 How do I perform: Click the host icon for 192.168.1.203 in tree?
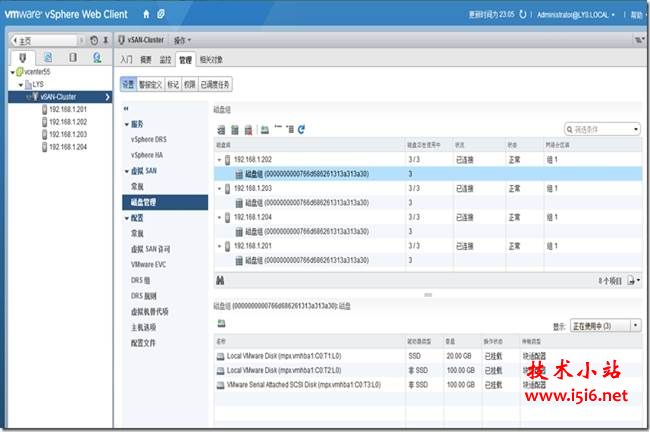click(x=44, y=134)
